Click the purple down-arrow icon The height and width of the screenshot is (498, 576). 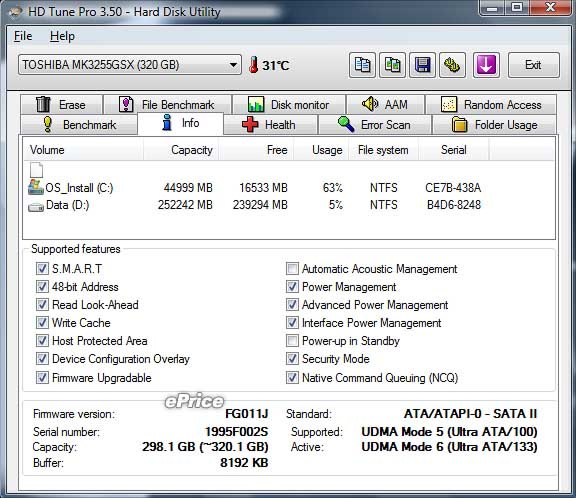(x=486, y=65)
